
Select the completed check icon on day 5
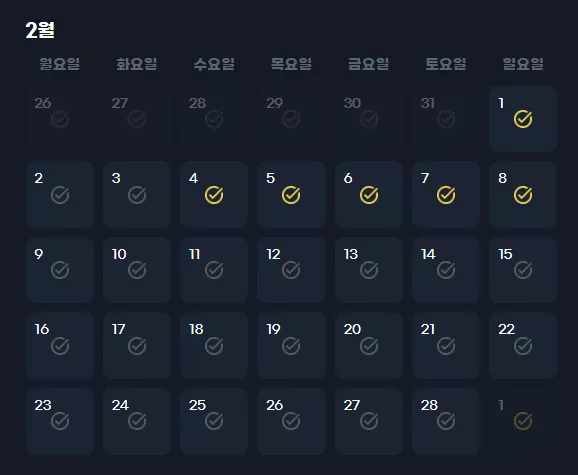291,195
